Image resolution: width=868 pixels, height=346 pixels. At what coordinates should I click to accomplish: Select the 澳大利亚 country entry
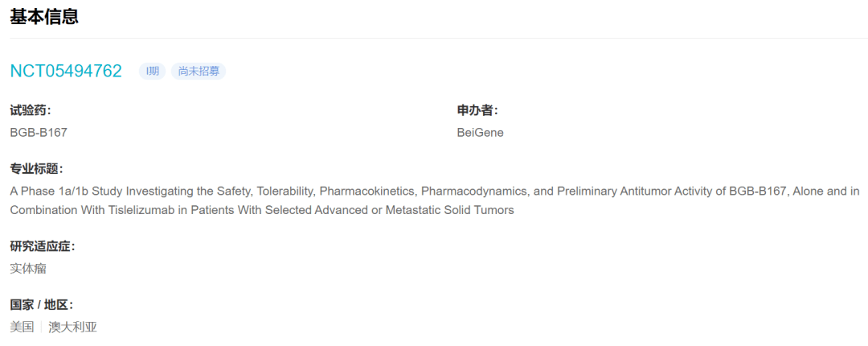point(72,327)
